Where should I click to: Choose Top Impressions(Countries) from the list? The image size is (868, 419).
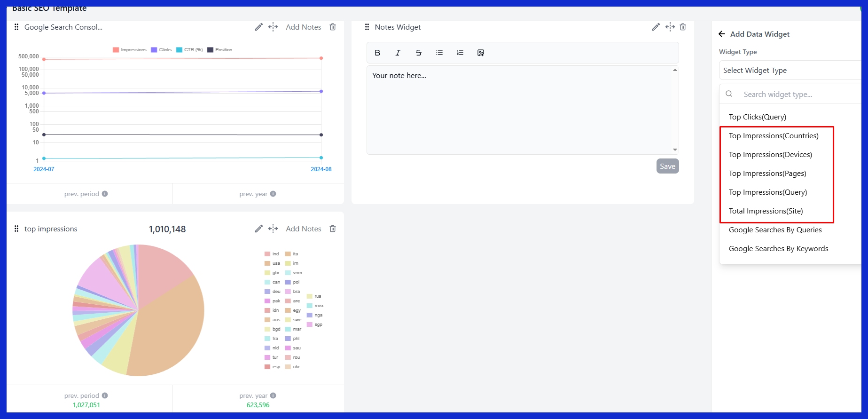tap(774, 136)
